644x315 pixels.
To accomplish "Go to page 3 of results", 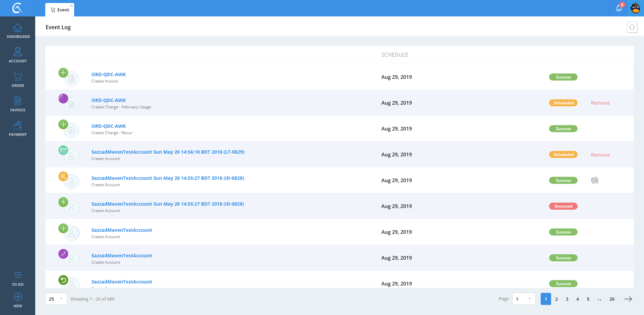I will 567,299.
